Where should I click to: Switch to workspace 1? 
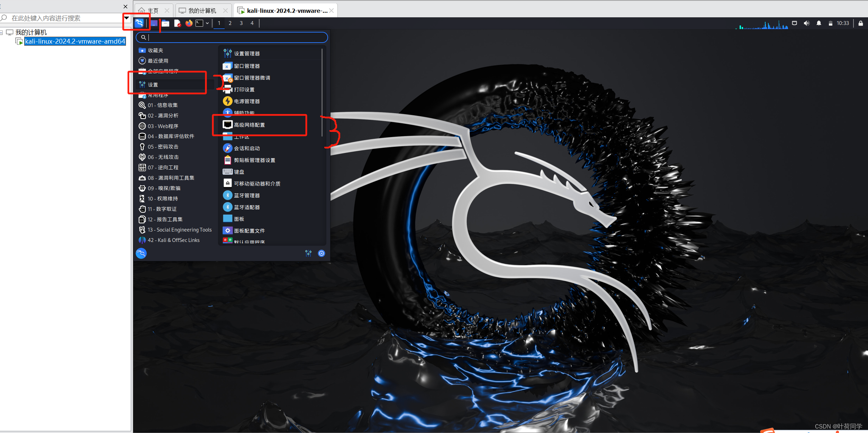[x=219, y=23]
